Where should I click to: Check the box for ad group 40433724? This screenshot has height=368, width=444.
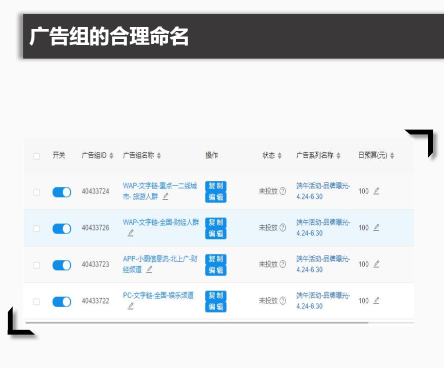pos(37,192)
